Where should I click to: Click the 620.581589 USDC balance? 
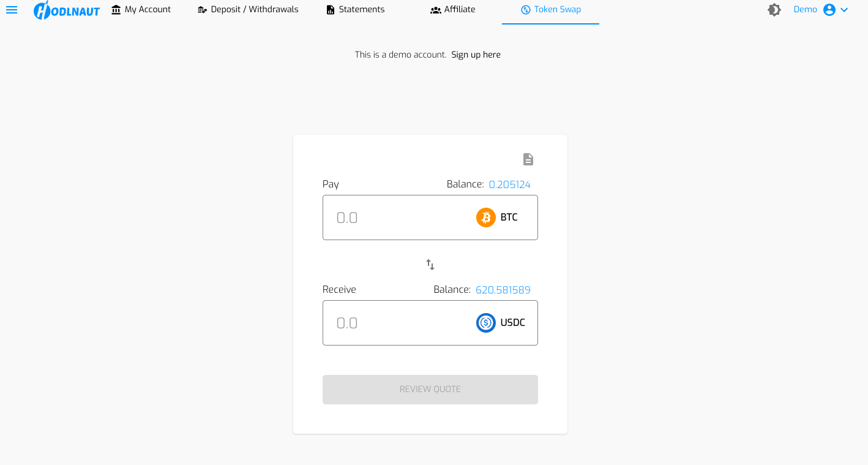click(503, 290)
